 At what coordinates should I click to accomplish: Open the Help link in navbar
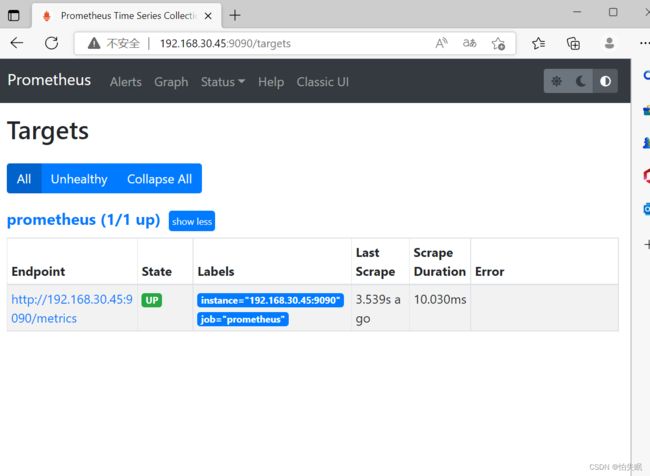[271, 82]
